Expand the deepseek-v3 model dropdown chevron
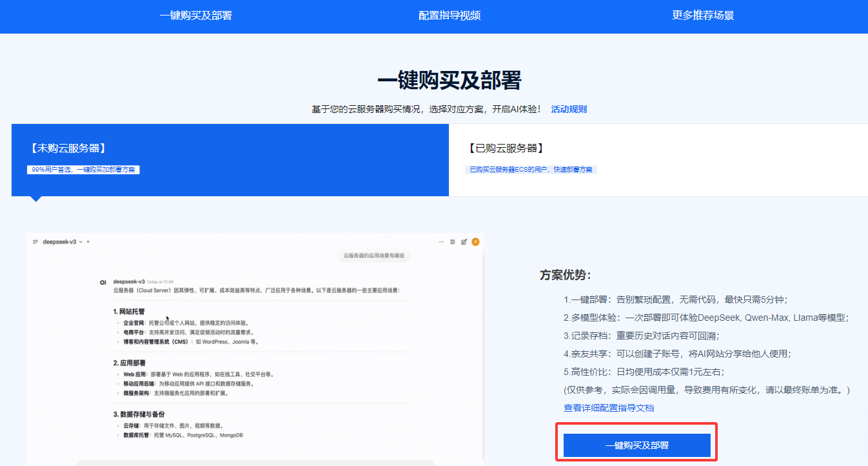Viewport: 868px width, 466px height. pos(81,242)
